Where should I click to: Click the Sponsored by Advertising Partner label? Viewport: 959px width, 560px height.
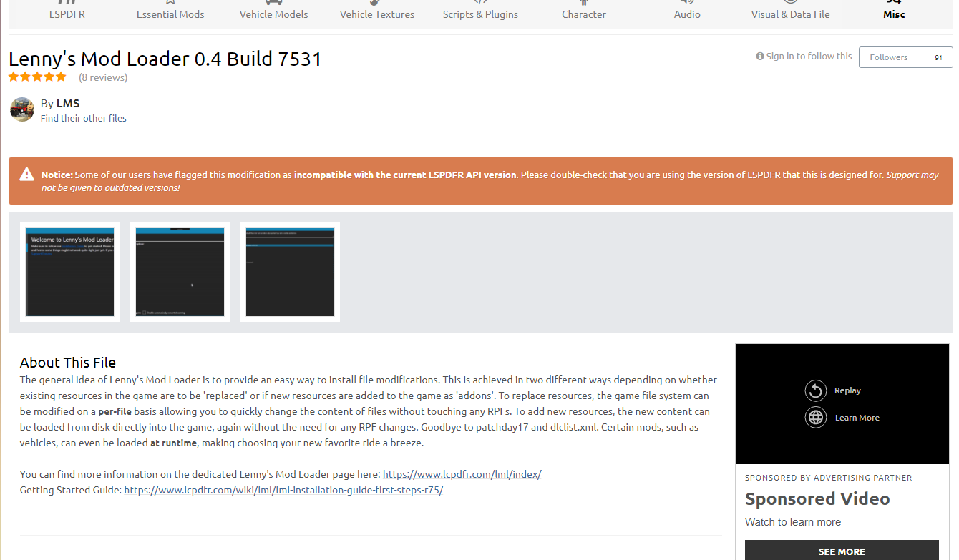tap(829, 478)
